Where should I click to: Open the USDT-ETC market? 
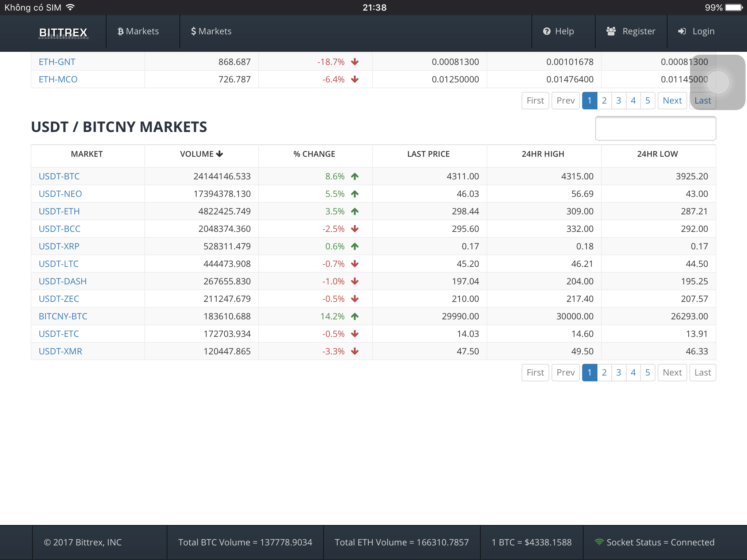click(59, 334)
